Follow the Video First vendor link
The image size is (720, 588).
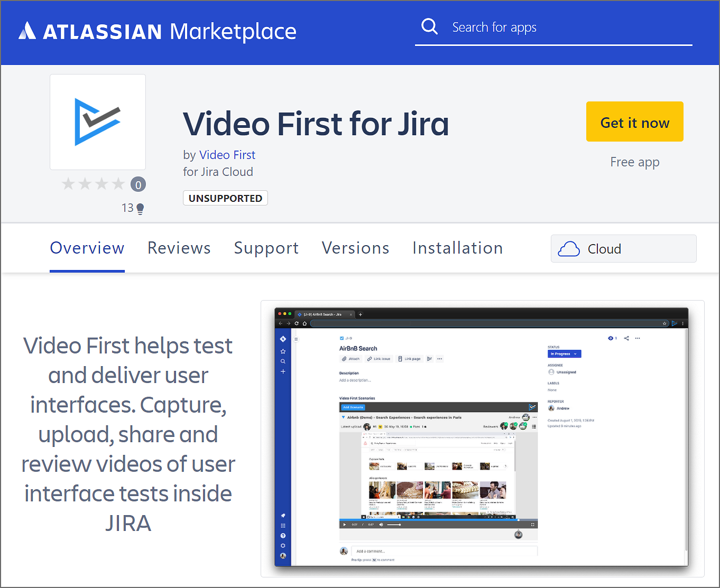(227, 155)
